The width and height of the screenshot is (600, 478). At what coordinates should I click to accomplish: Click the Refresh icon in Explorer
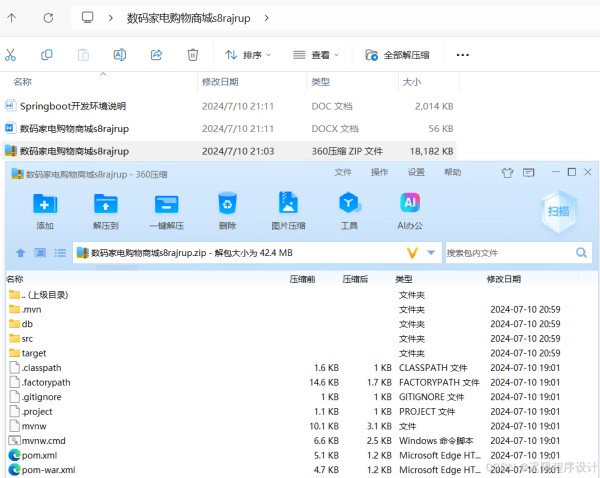tap(48, 18)
